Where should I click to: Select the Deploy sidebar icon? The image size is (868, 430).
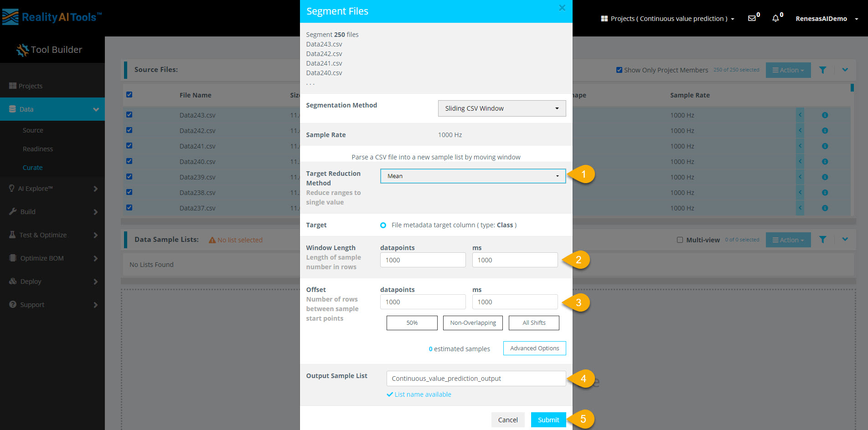pos(12,281)
